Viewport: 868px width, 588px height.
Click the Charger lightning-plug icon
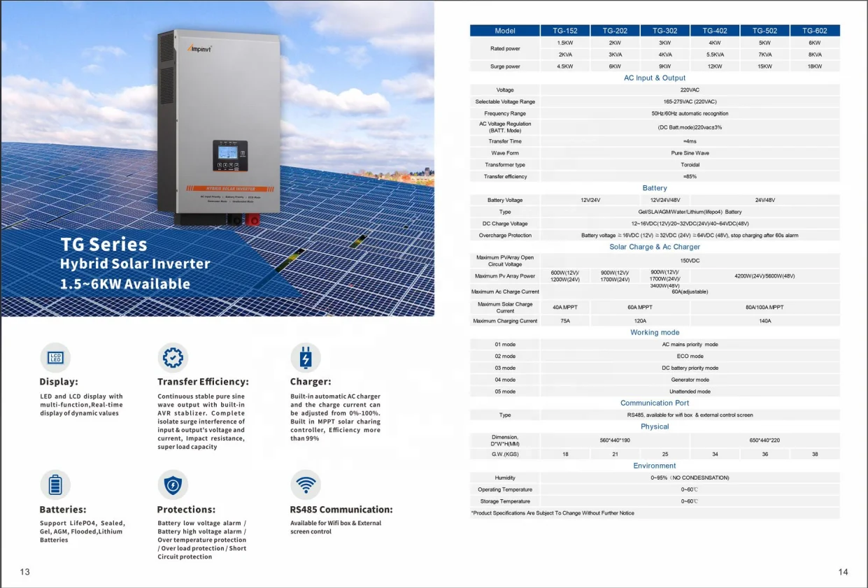pyautogui.click(x=306, y=356)
